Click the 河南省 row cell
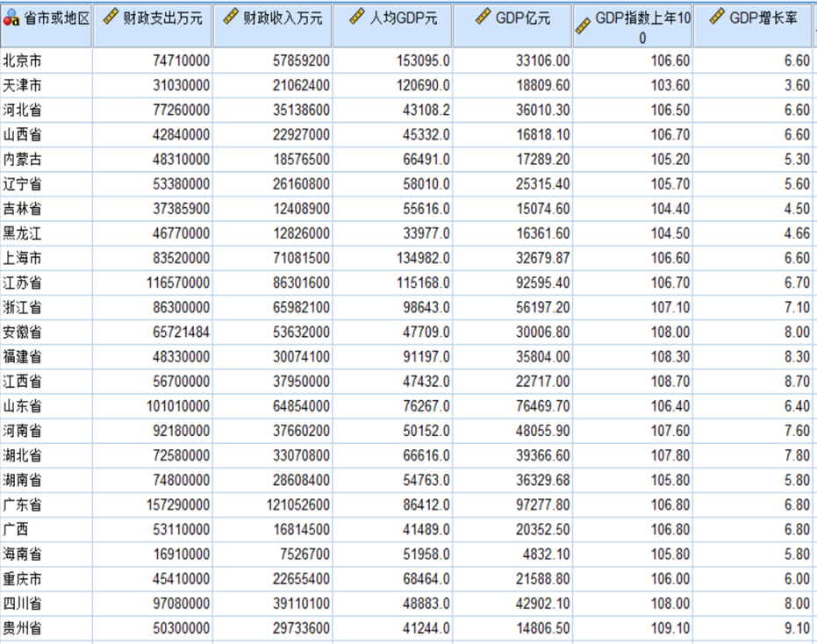Screen dimensions: 817x644 (47, 431)
